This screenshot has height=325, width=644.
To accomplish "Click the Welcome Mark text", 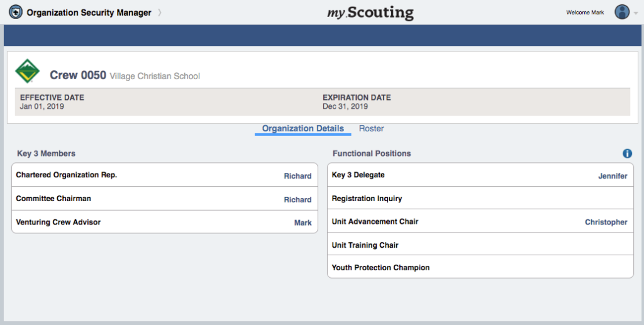I will click(585, 13).
